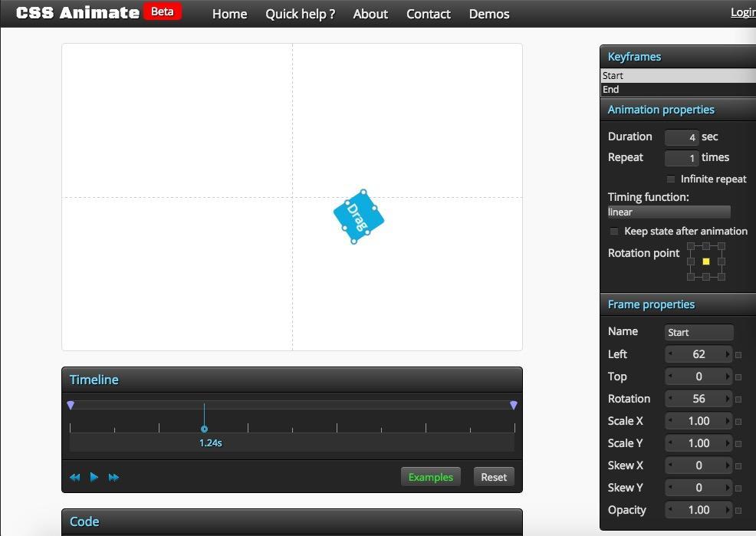This screenshot has height=536, width=756.
Task: Click the rewind icon in the Timeline
Action: coord(74,477)
